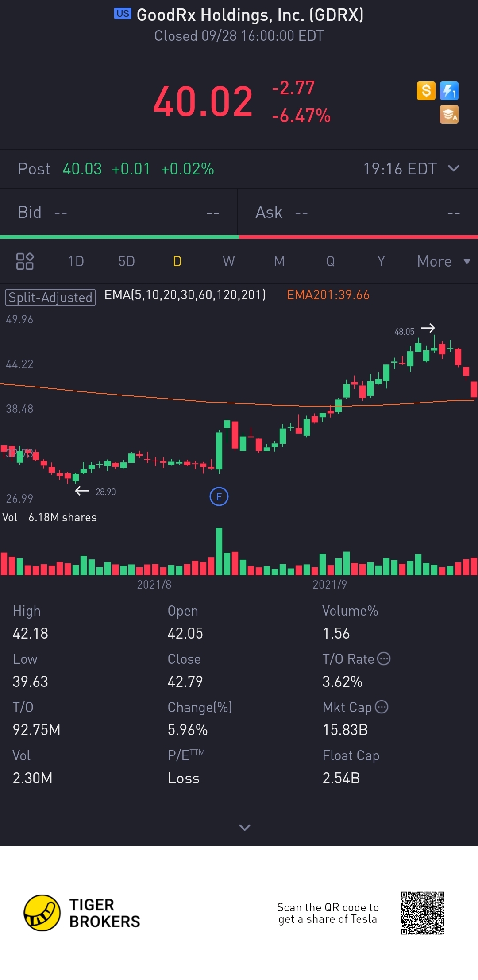Tap the earnings E marker on chart
478x980 pixels.
[x=219, y=496]
